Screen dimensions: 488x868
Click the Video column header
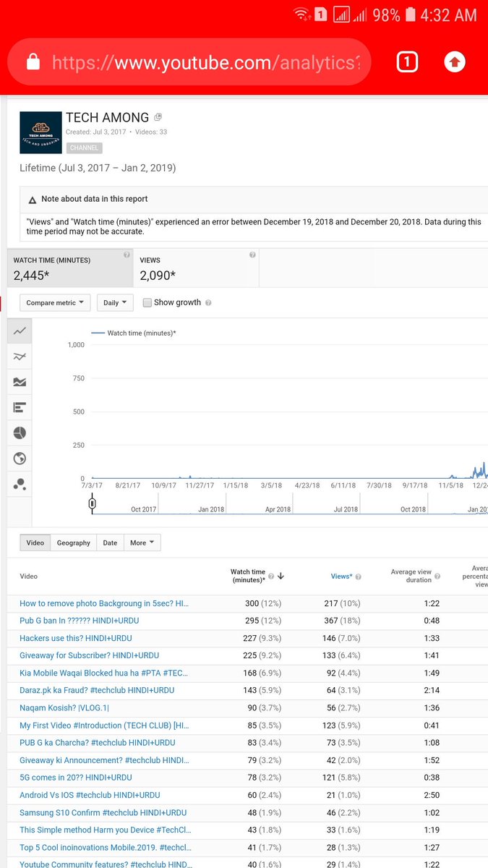click(29, 576)
